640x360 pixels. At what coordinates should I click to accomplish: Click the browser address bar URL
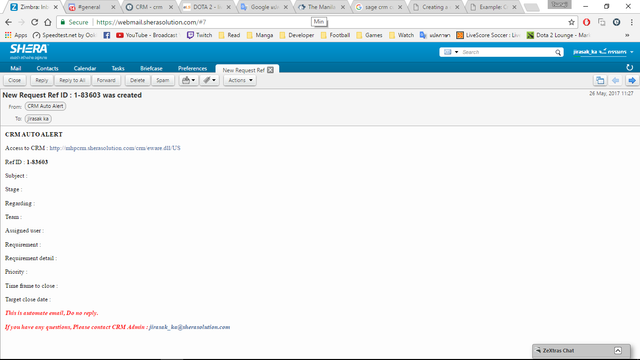click(151, 22)
